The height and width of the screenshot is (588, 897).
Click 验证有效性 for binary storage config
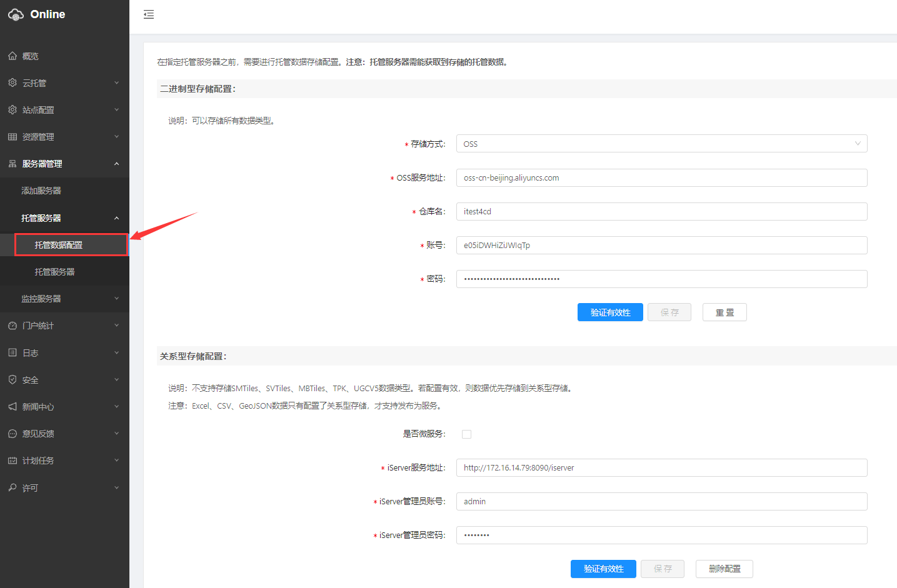coord(610,312)
